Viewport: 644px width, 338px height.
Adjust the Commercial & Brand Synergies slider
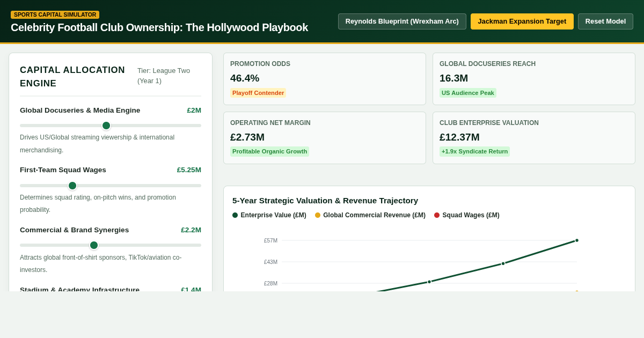(111, 245)
